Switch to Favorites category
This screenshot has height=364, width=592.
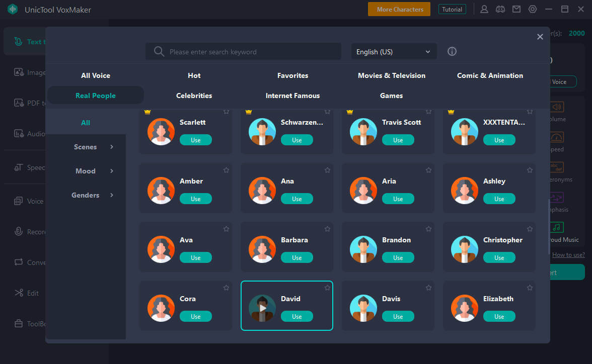292,75
